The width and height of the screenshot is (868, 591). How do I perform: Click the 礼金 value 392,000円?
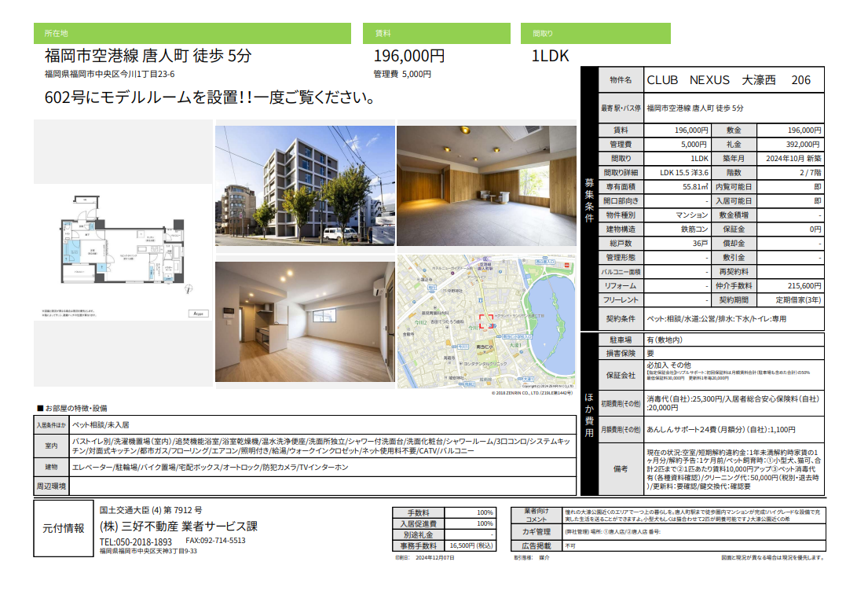tap(790, 144)
